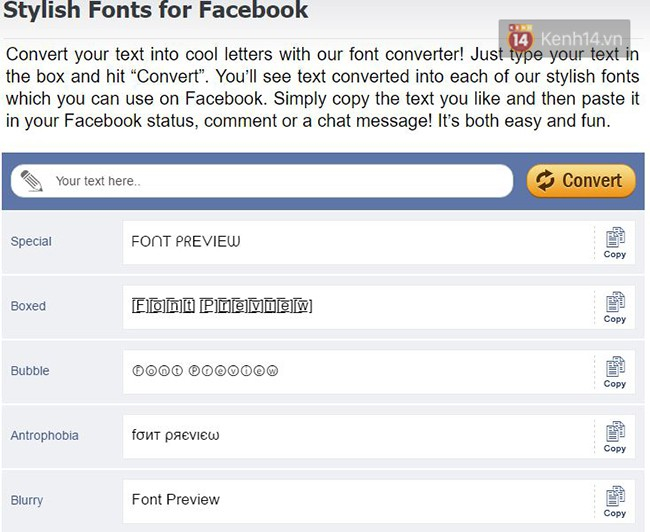
Task: Click the 'Boxed' style label
Action: pos(28,307)
